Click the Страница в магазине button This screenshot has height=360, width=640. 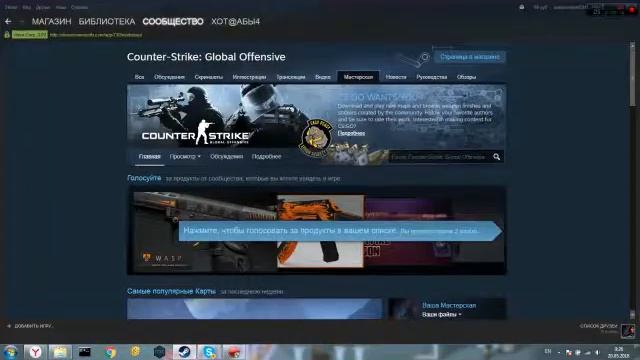coord(470,57)
